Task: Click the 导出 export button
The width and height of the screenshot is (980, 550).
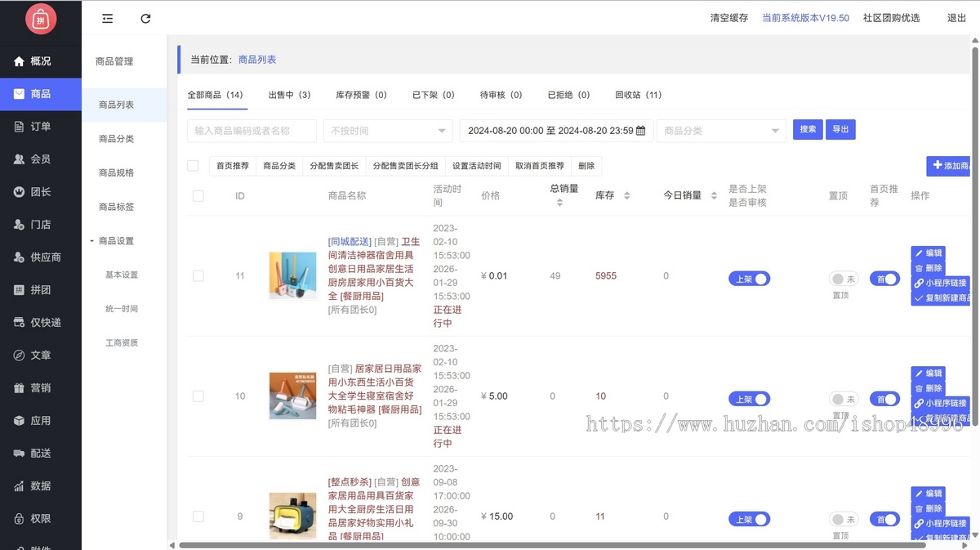Action: [840, 130]
